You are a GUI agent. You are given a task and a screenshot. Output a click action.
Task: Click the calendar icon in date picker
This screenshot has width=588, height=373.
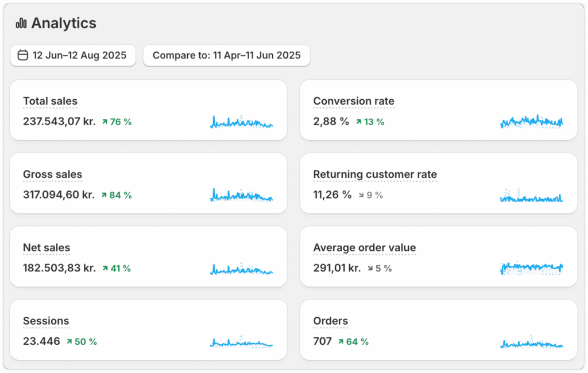pyautogui.click(x=23, y=56)
